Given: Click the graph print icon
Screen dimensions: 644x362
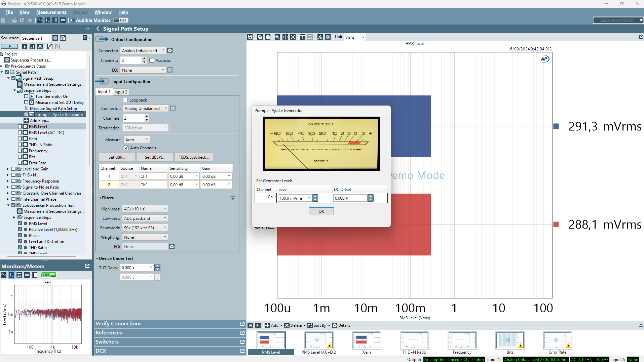Looking at the screenshot, I should pos(268,37).
